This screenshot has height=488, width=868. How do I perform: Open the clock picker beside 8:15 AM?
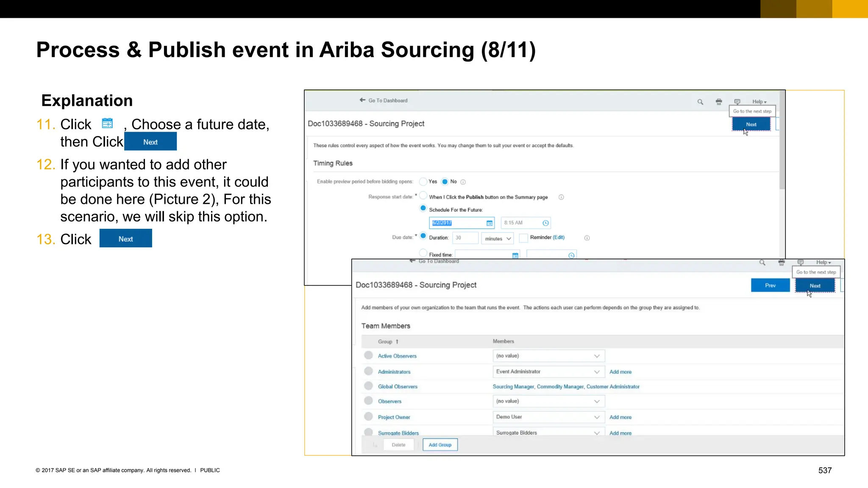546,223
